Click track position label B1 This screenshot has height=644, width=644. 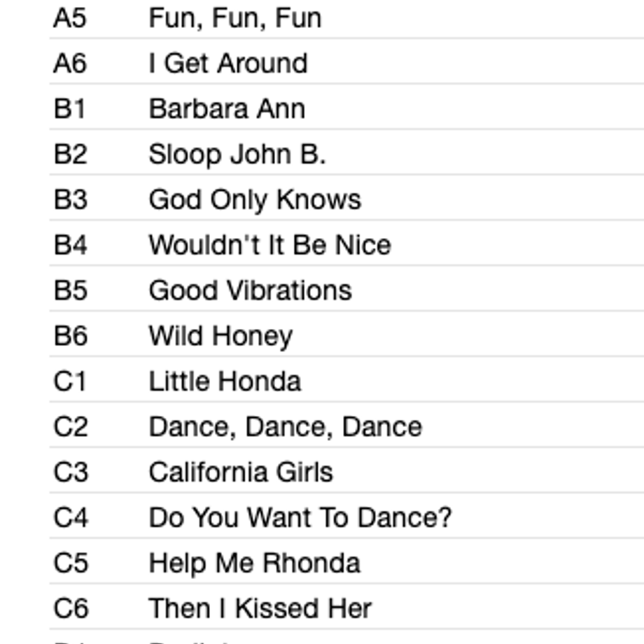coord(70,109)
